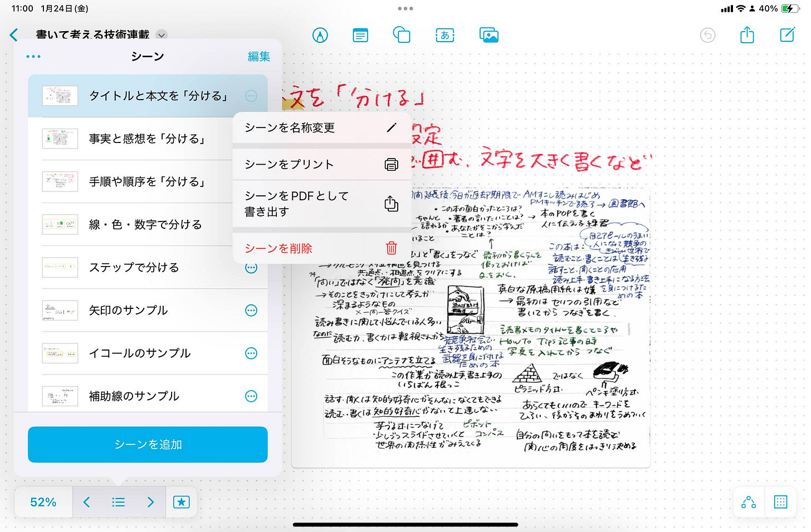Tap multitasking three-dots at top

(x=405, y=8)
